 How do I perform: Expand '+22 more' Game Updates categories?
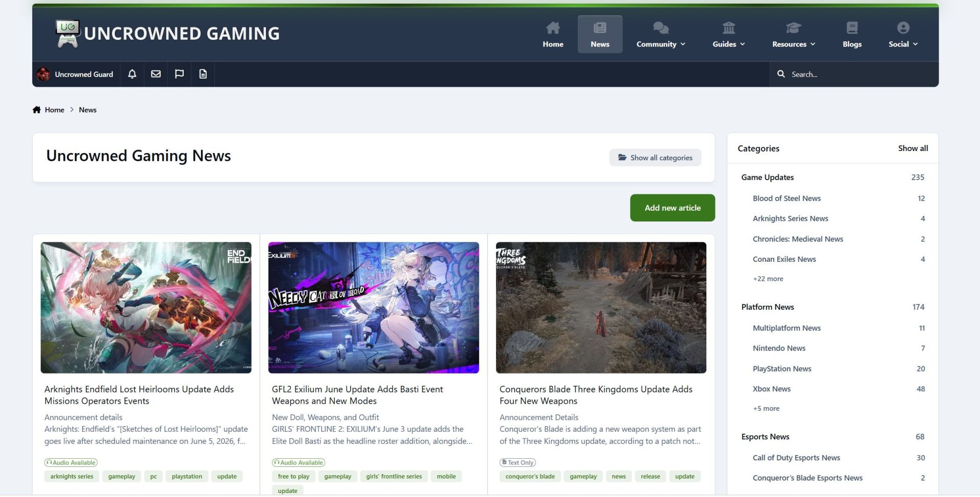click(x=768, y=279)
